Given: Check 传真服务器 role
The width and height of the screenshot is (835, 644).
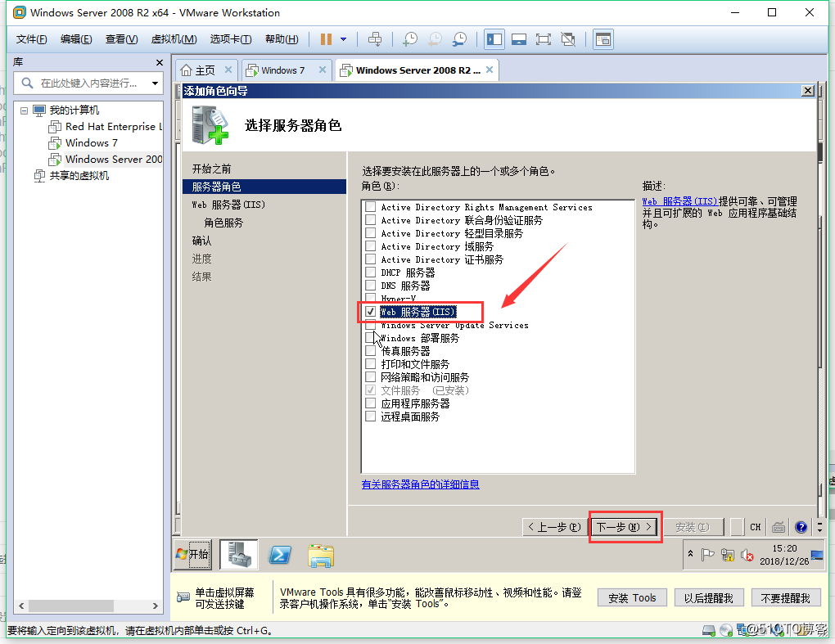Looking at the screenshot, I should click(x=371, y=351).
